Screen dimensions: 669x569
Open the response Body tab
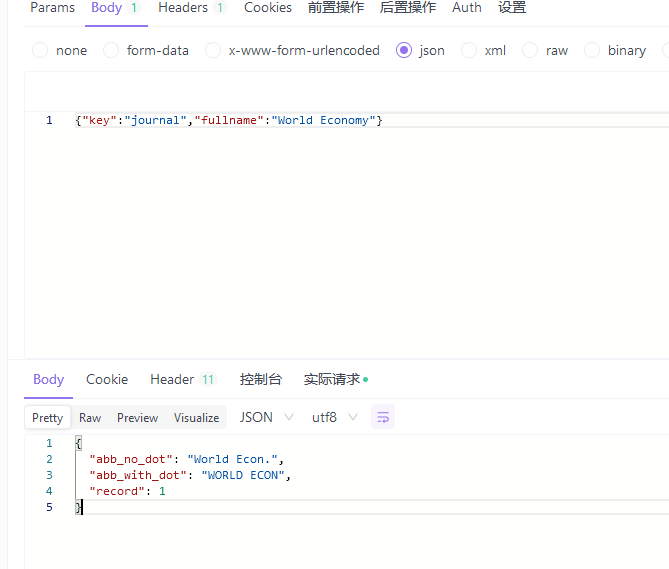pos(49,379)
